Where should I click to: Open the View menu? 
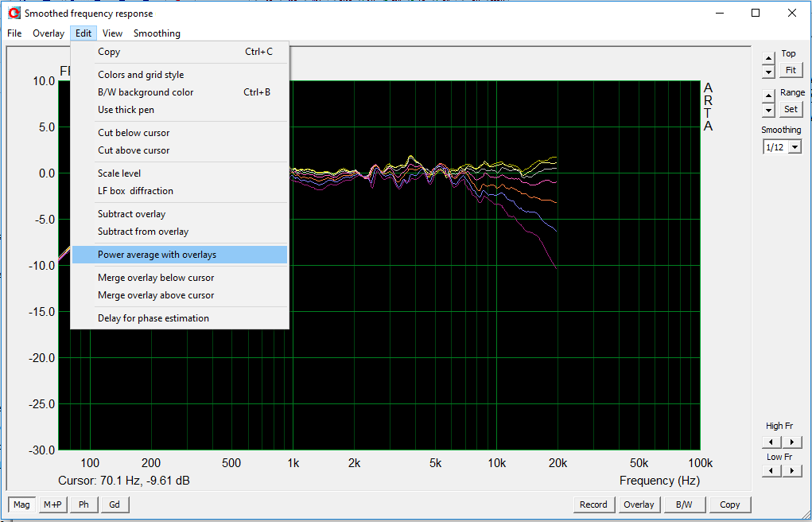point(112,33)
